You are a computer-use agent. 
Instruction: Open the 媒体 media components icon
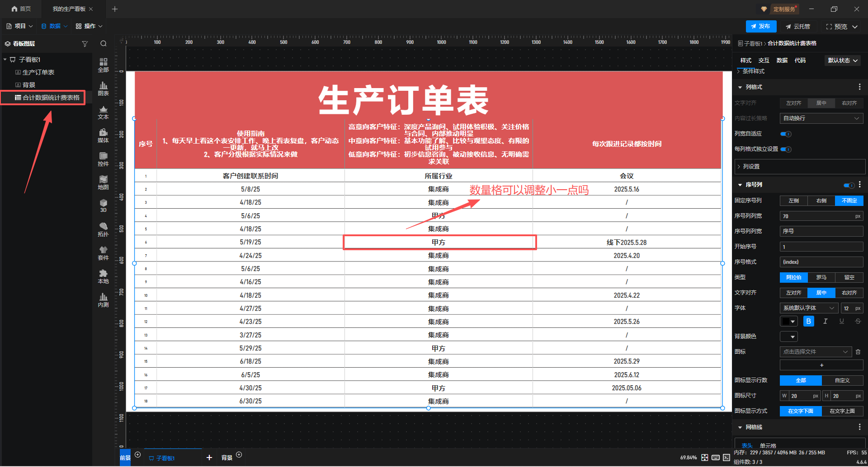pos(103,135)
